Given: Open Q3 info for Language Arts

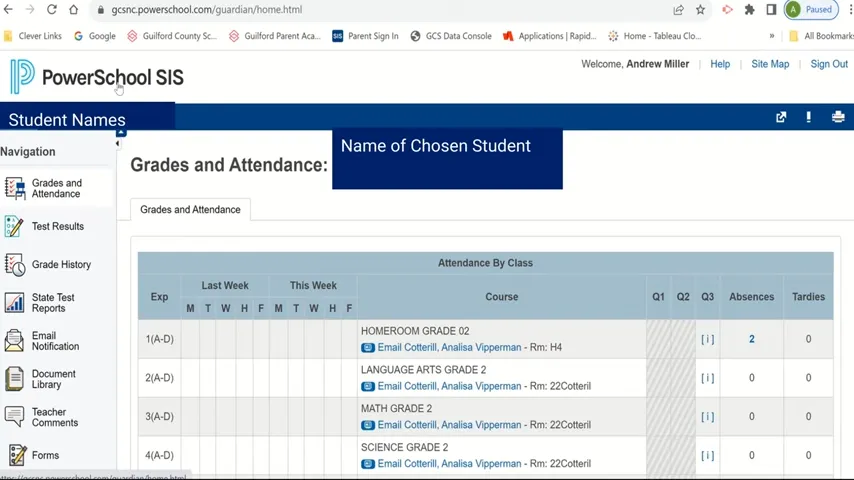Looking at the screenshot, I should coord(708,378).
